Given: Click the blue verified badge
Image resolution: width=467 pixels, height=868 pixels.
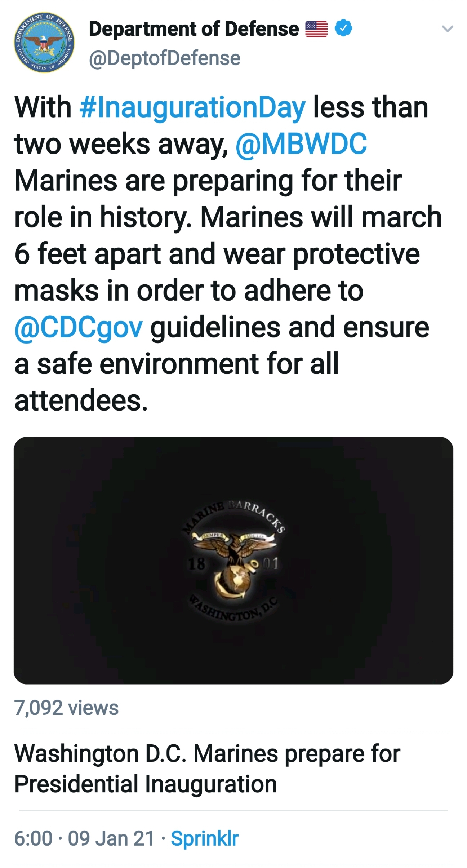Looking at the screenshot, I should (x=343, y=28).
